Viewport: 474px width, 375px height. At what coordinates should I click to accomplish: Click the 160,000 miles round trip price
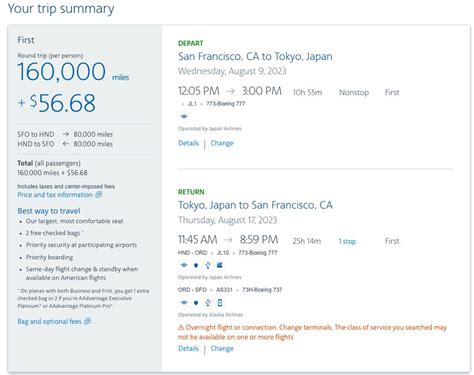[x=73, y=72]
